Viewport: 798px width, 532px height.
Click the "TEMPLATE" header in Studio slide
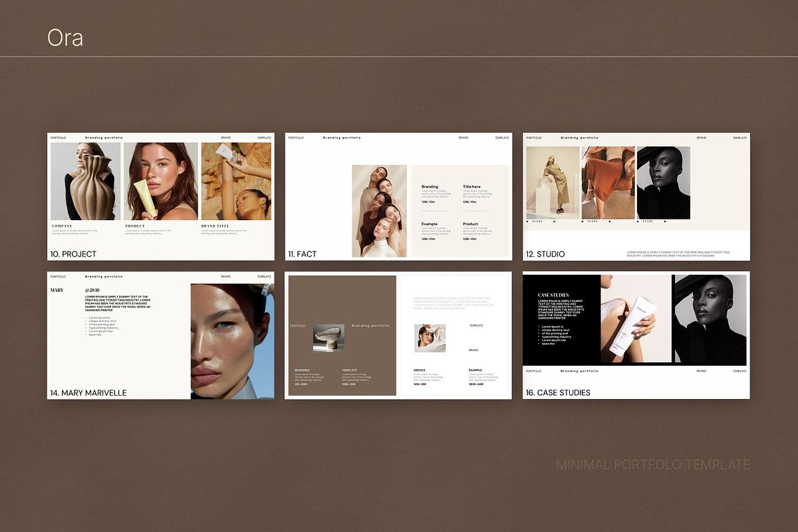tap(739, 138)
